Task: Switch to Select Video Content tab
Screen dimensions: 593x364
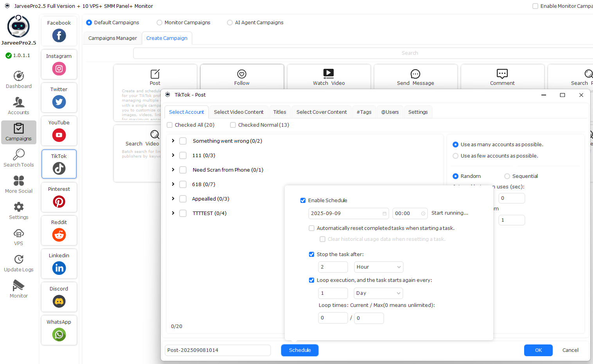Action: 239,112
